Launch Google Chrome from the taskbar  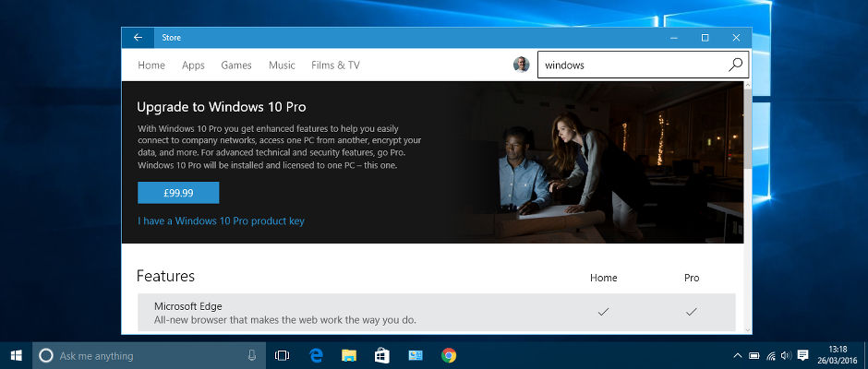click(x=449, y=356)
